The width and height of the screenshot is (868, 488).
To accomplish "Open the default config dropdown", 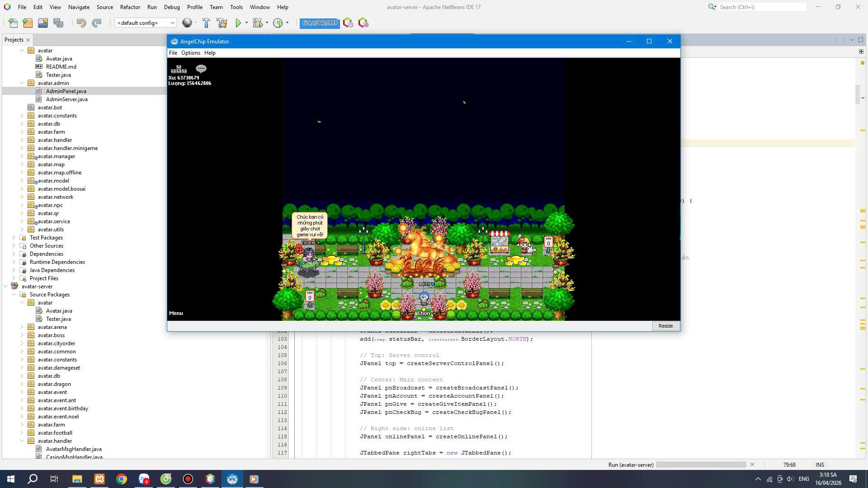I will click(x=145, y=23).
